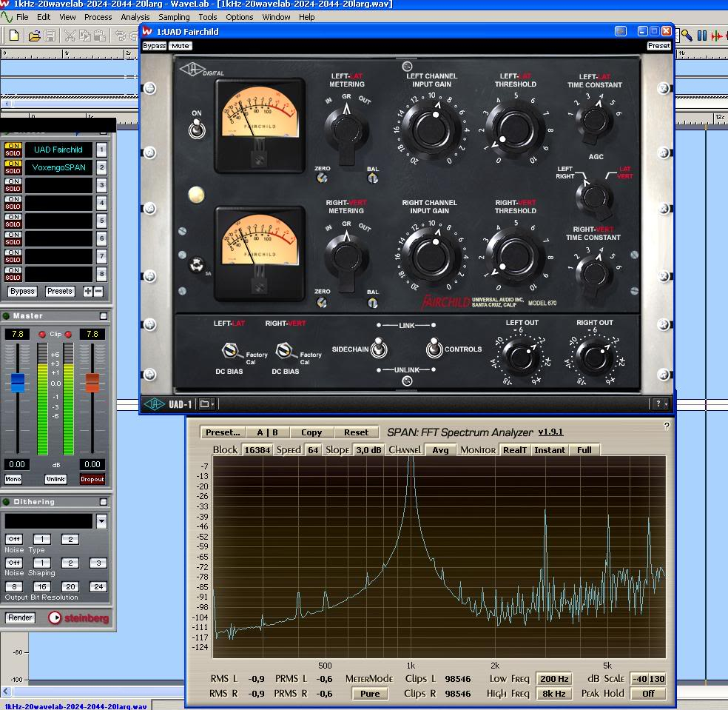Open the Dithering plugin dropdown arrow

(101, 522)
